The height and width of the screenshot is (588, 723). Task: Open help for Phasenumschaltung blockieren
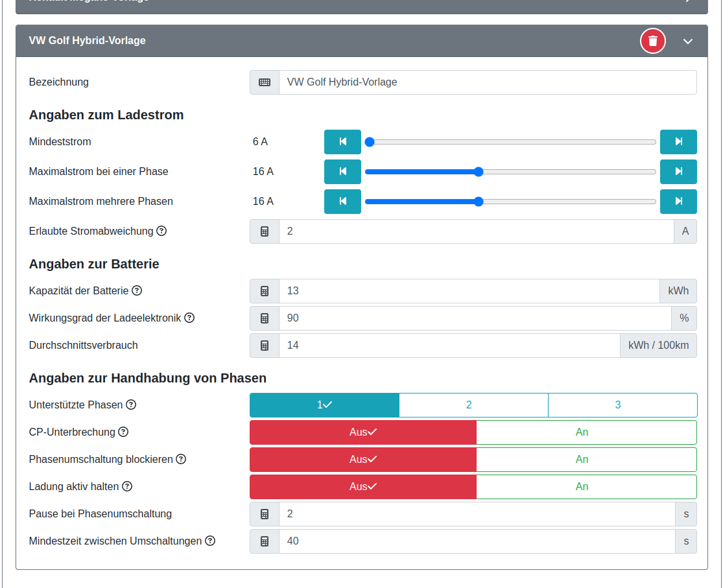click(181, 459)
